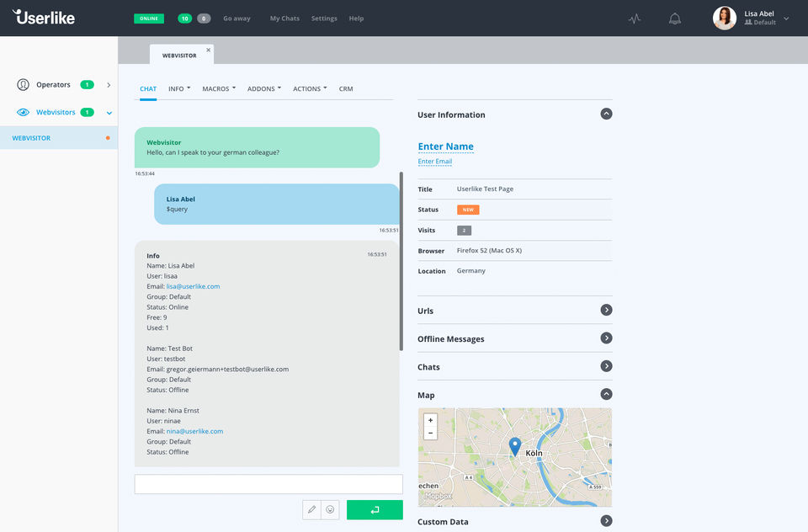Switch to the CRM tab
Image resolution: width=808 pixels, height=532 pixels.
[346, 88]
